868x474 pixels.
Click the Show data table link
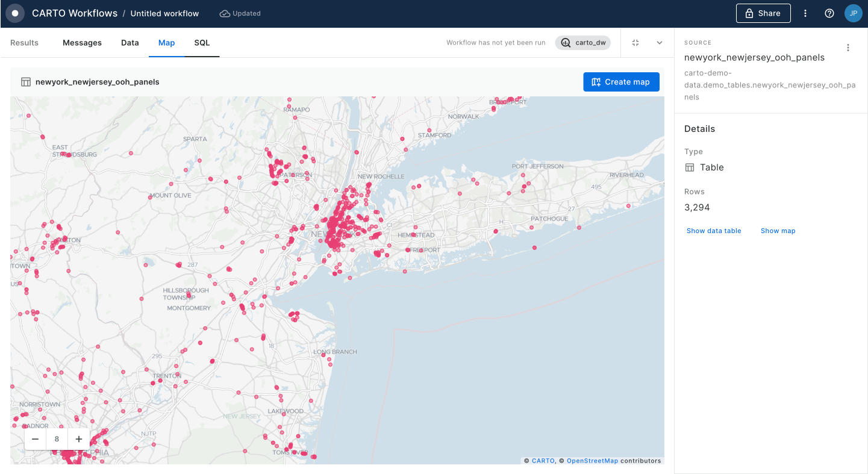pos(714,231)
